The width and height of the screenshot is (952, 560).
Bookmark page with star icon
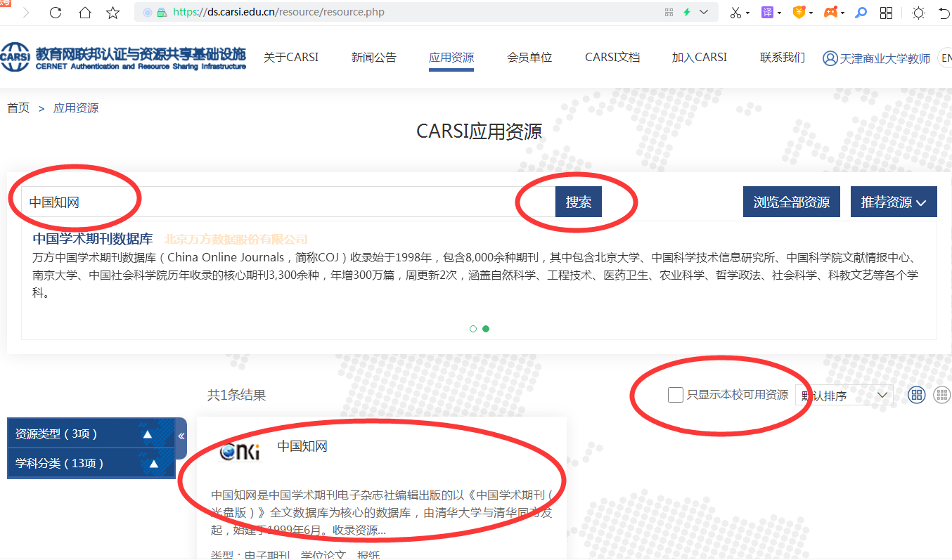point(112,12)
